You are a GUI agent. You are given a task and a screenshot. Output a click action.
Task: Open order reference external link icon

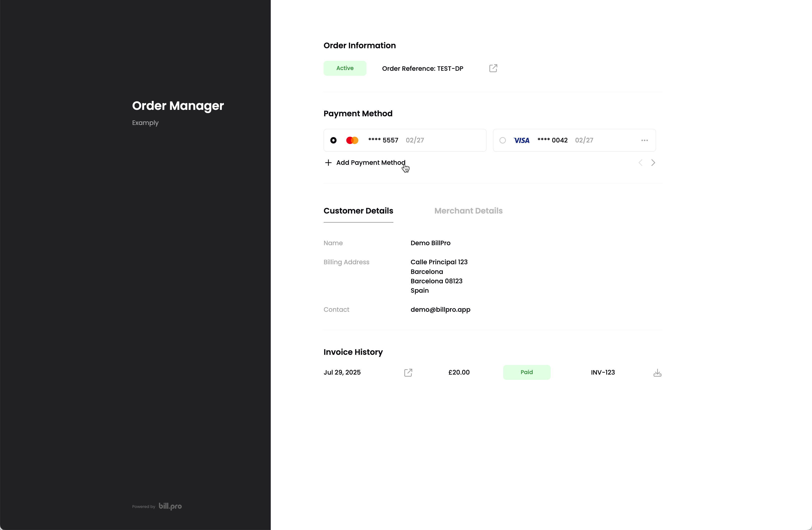[493, 68]
